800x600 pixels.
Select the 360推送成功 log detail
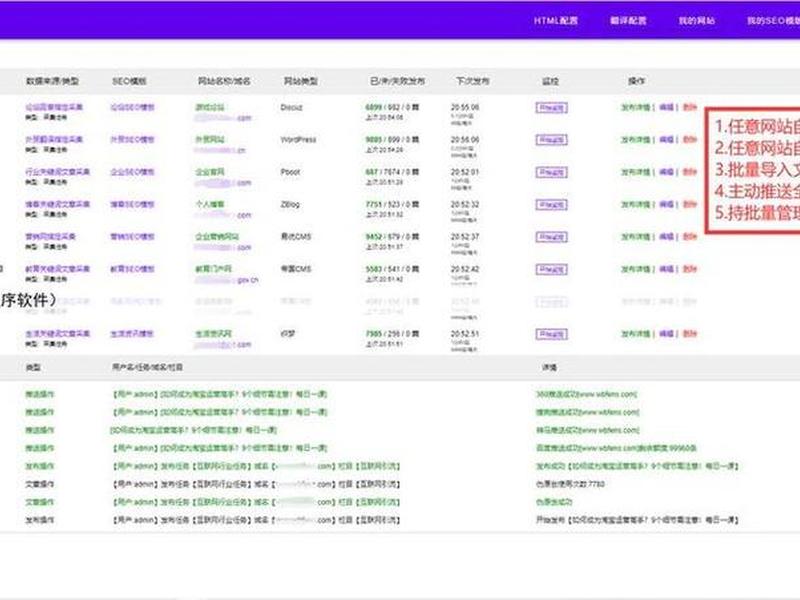[x=586, y=394]
